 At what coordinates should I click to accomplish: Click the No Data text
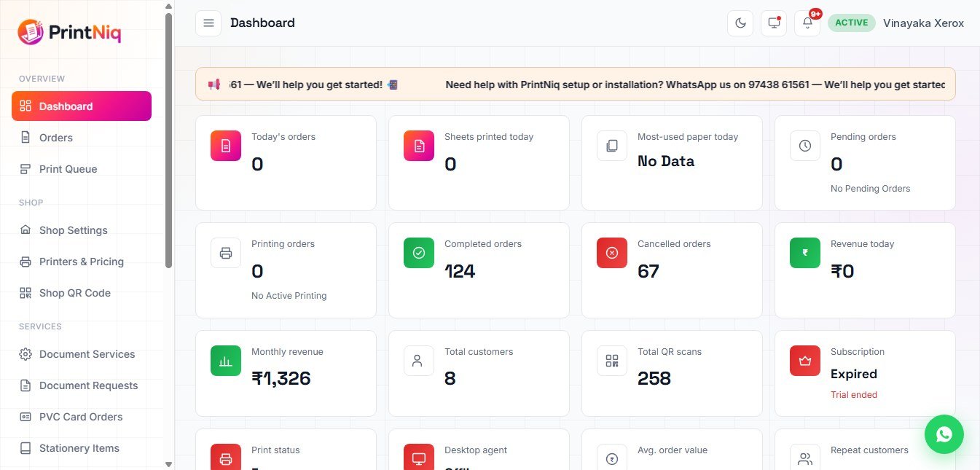(x=666, y=161)
